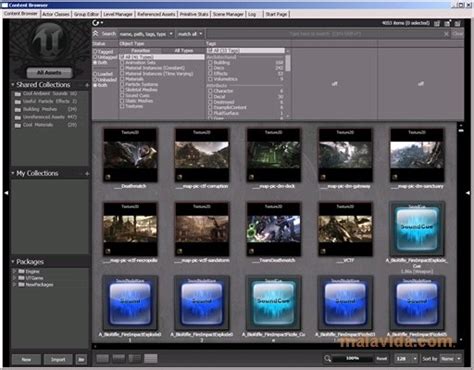This screenshot has height=370, width=474.
Task: Click the refresh icon above the search bar
Action: click(x=96, y=23)
